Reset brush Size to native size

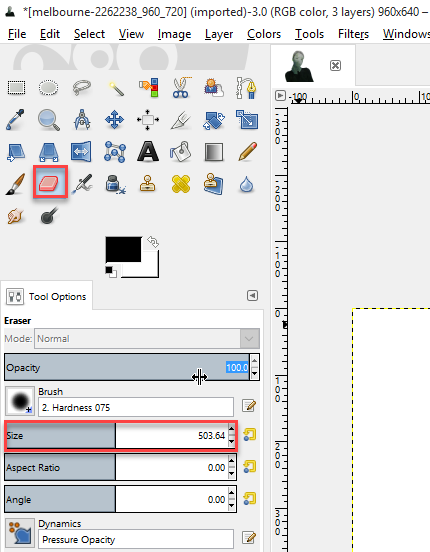click(x=249, y=435)
